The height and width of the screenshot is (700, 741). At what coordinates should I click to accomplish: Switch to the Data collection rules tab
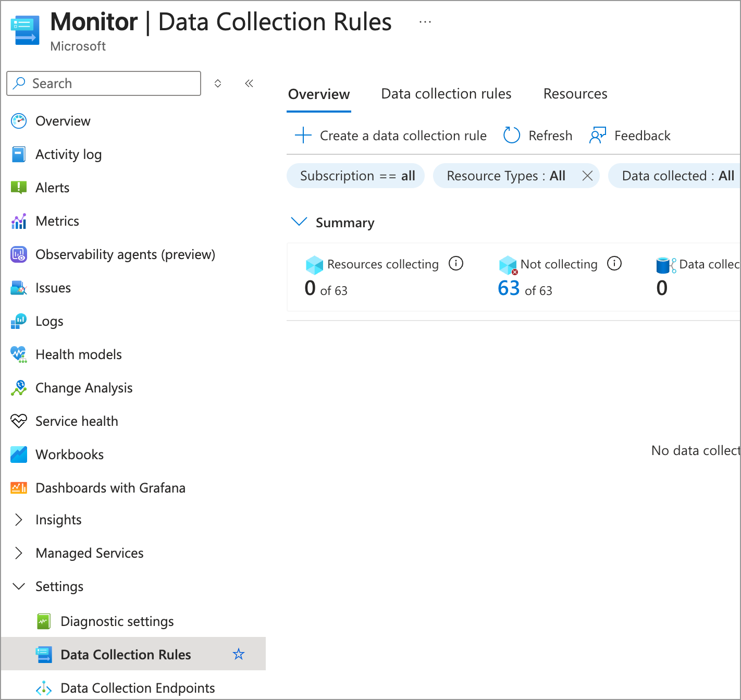pyautogui.click(x=446, y=94)
